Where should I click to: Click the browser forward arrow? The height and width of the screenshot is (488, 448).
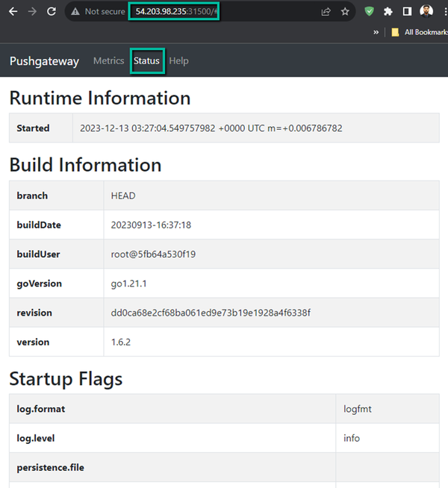pyautogui.click(x=32, y=12)
